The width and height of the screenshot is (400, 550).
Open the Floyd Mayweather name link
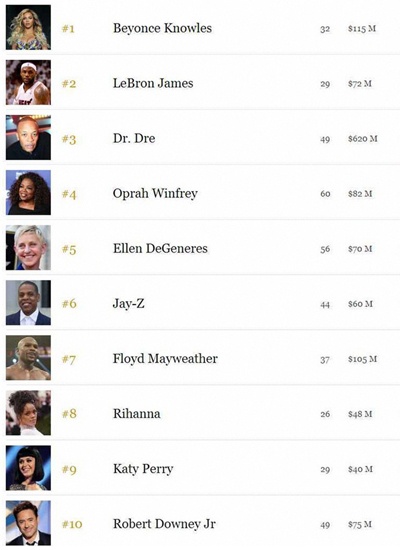(x=165, y=359)
